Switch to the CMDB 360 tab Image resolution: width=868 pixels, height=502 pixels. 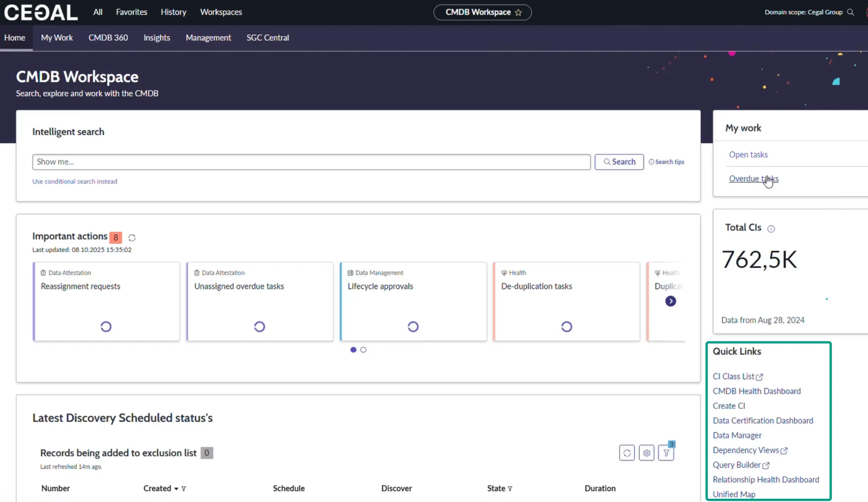click(x=108, y=37)
